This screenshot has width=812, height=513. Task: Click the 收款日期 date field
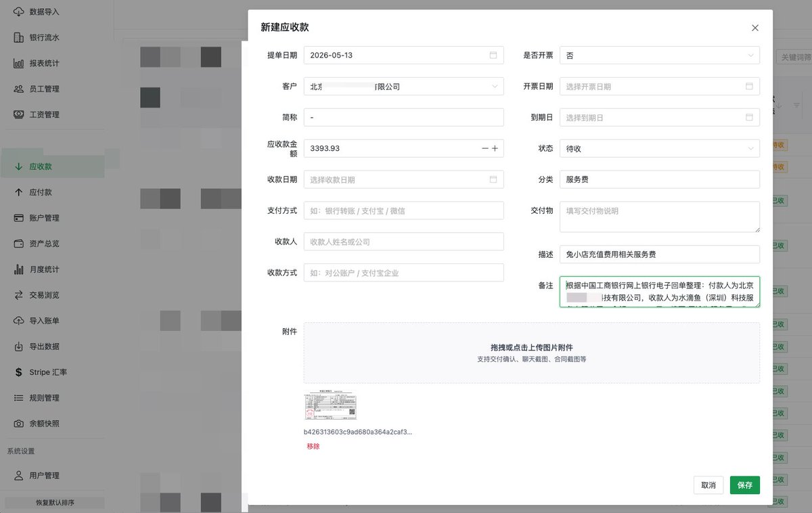[x=404, y=180]
